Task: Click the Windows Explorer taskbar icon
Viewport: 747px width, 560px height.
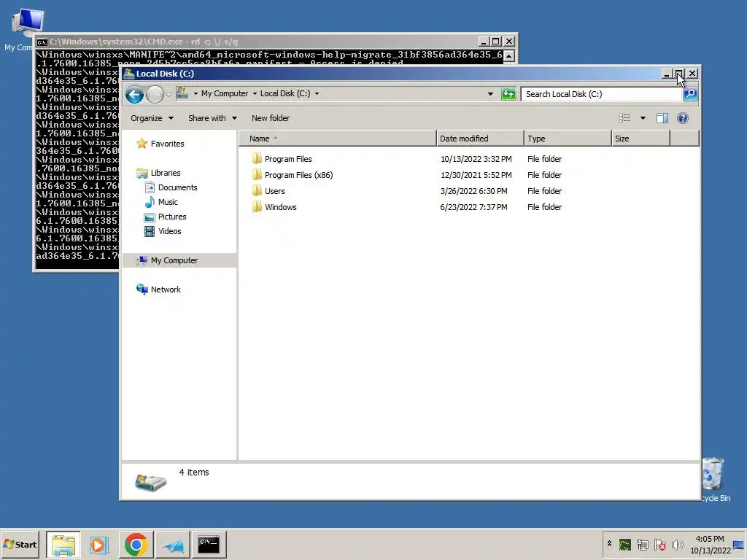Action: (x=63, y=544)
